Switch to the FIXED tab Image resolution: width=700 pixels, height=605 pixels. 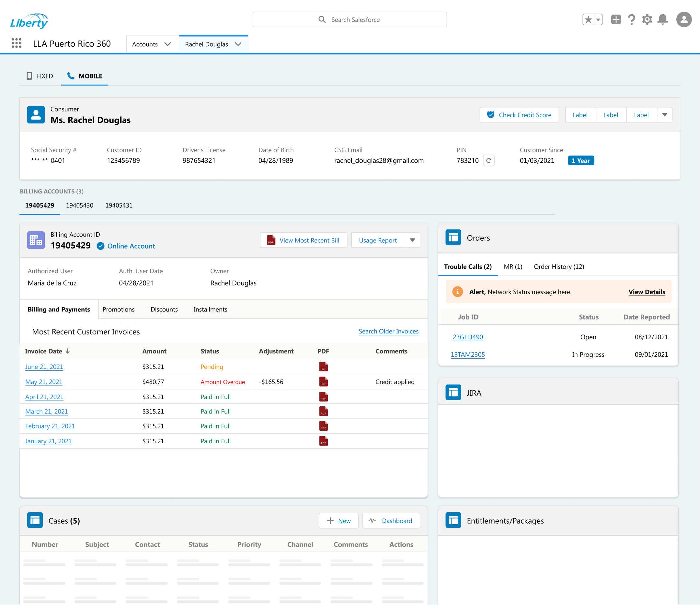coord(40,76)
